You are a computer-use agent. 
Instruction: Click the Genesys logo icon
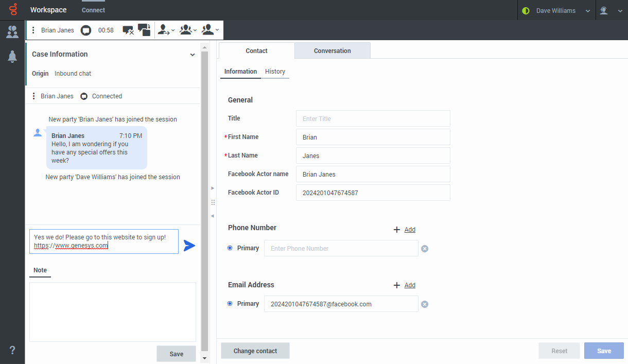(13, 10)
